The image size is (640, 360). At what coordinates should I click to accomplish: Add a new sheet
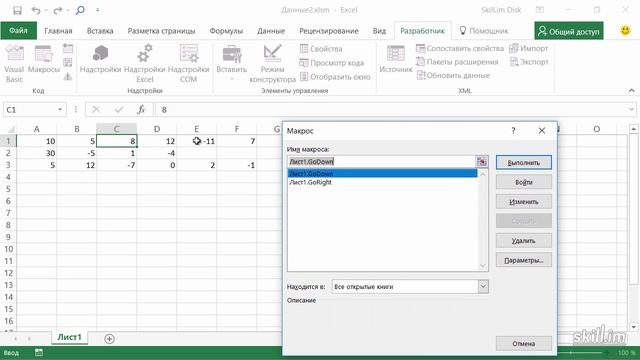[109, 338]
